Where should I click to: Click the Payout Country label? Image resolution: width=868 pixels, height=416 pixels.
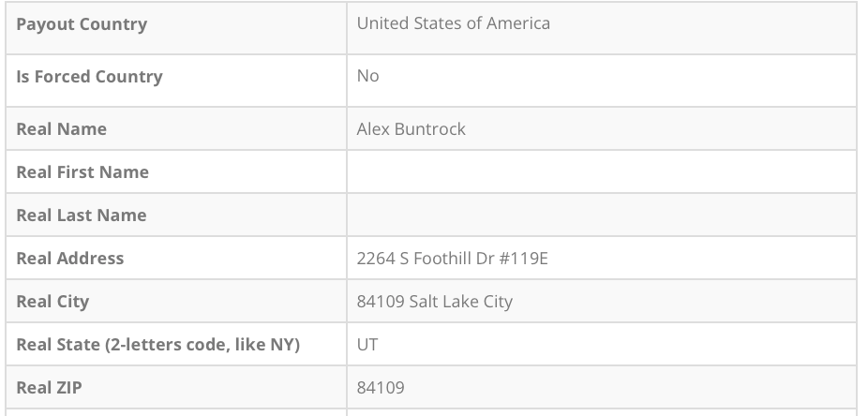(x=82, y=24)
